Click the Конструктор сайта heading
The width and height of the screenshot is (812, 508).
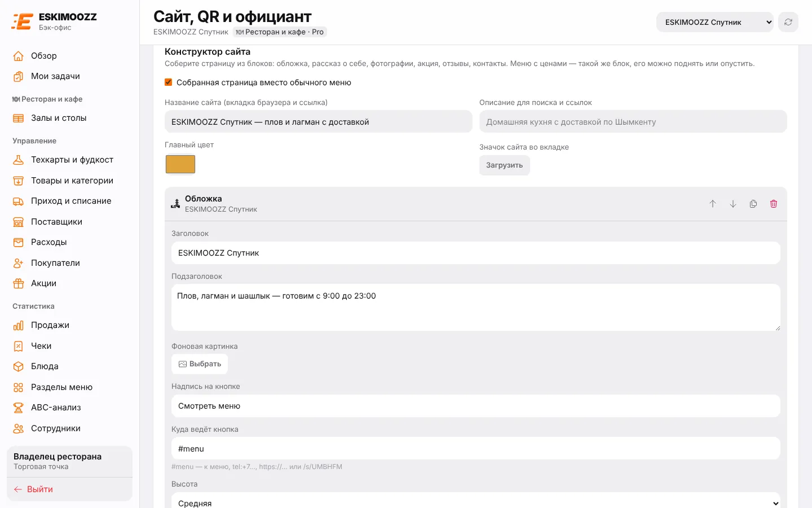pos(208,52)
